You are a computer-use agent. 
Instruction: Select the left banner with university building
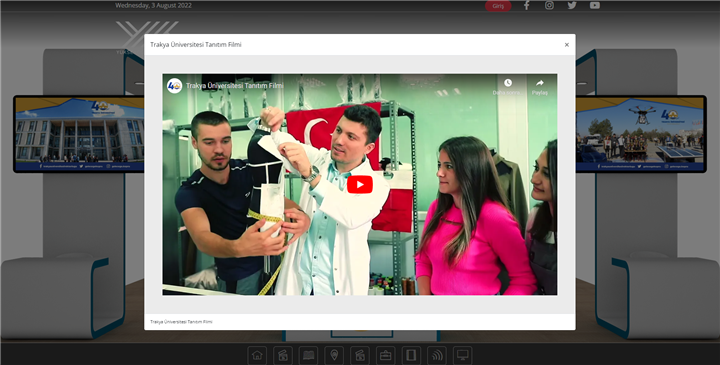79,134
